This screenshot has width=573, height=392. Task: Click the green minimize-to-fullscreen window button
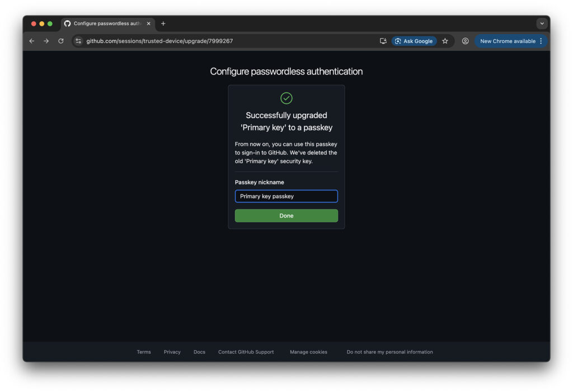click(x=50, y=23)
